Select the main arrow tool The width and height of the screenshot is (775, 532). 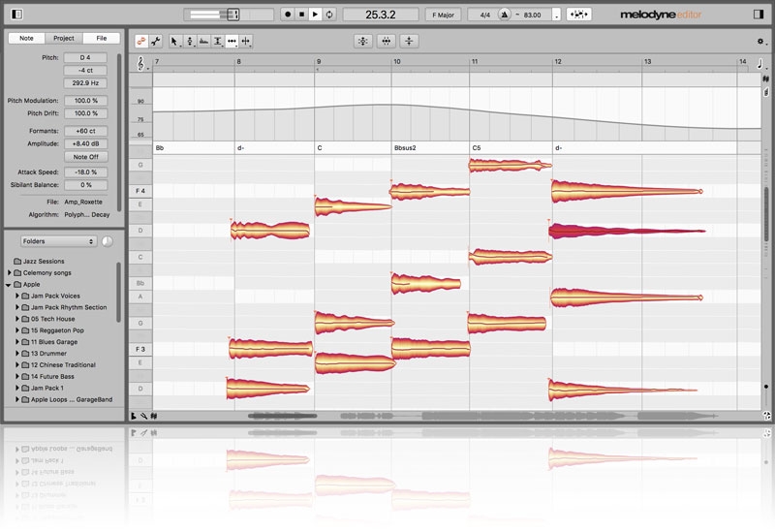(x=175, y=41)
